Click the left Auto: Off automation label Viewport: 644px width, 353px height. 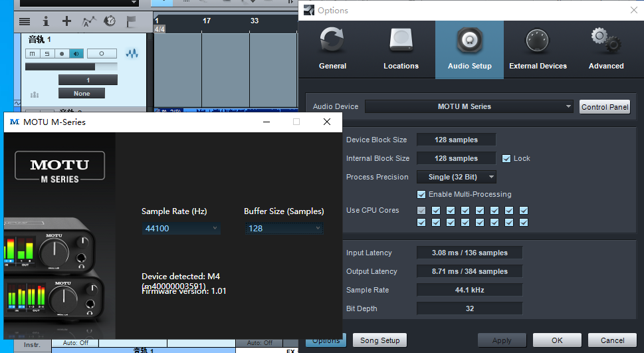click(x=76, y=343)
